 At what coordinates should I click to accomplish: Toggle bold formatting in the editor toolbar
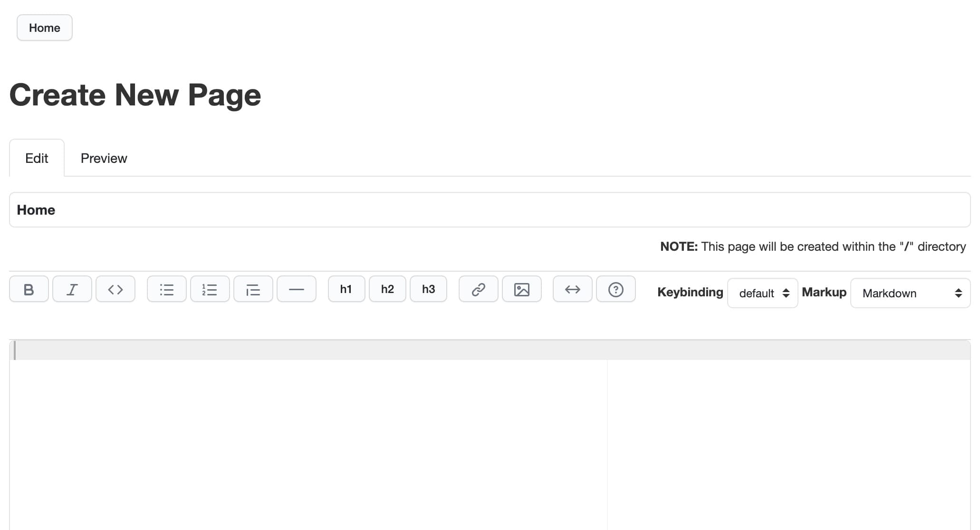[x=29, y=289]
